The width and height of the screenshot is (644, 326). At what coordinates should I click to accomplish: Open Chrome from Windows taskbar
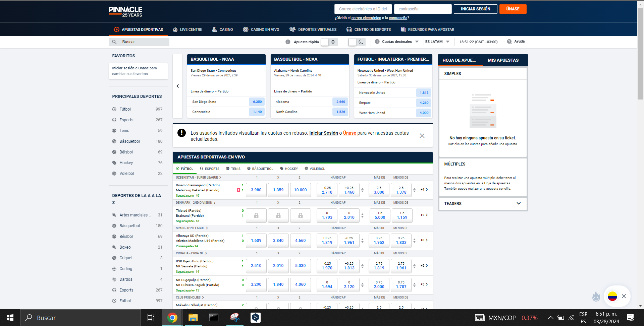coord(172,318)
